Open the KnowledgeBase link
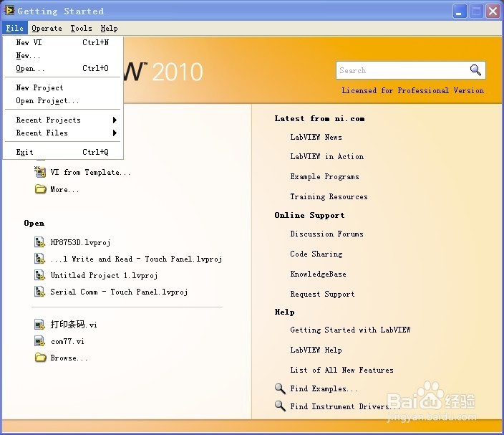The image size is (504, 435). point(318,274)
